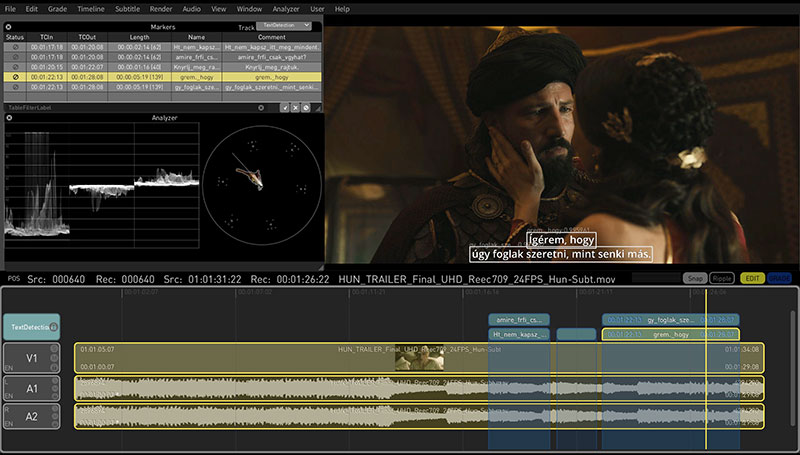800x455 pixels.
Task: Click the prohibition icon in the filter bar
Action: click(x=306, y=108)
